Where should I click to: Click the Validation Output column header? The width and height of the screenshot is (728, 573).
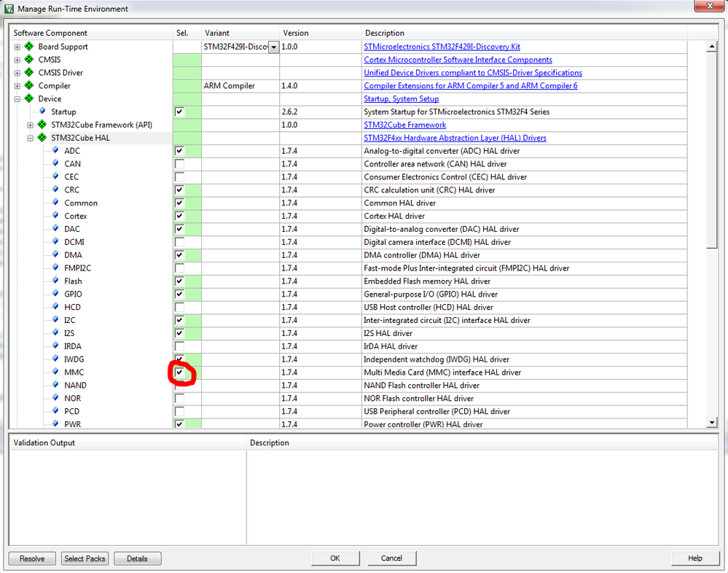point(128,443)
